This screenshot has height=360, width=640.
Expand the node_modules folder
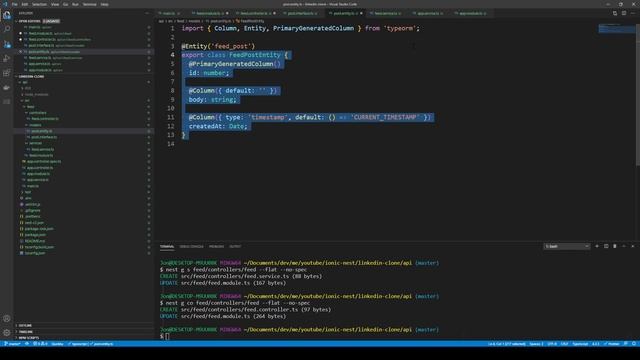[x=36, y=94]
